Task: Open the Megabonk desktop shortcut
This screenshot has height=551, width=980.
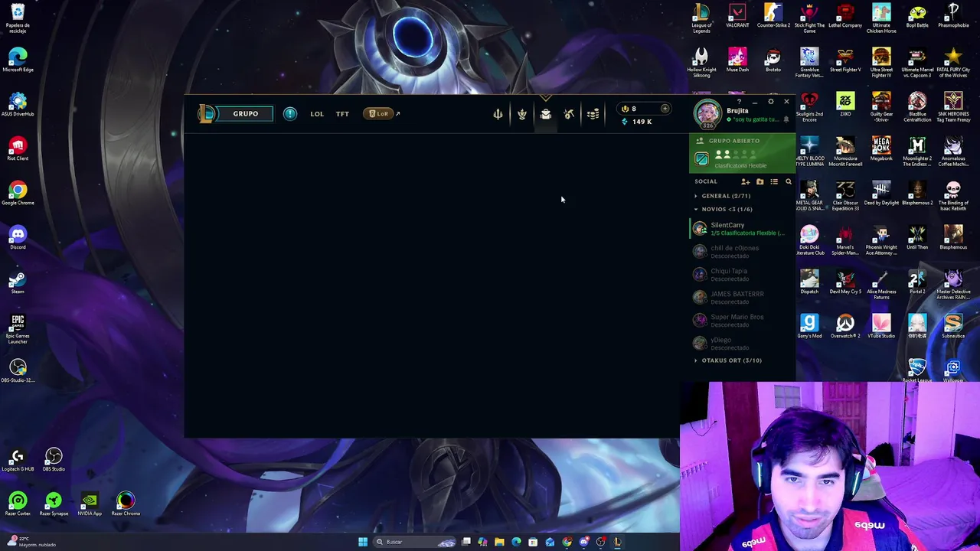Action: point(881,149)
